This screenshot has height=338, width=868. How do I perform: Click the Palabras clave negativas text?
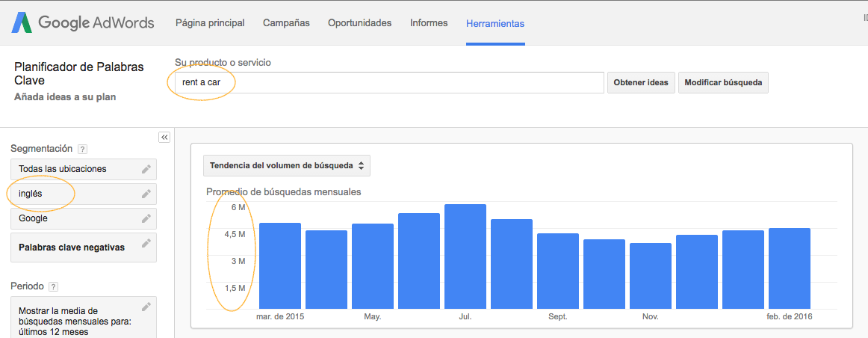[72, 247]
